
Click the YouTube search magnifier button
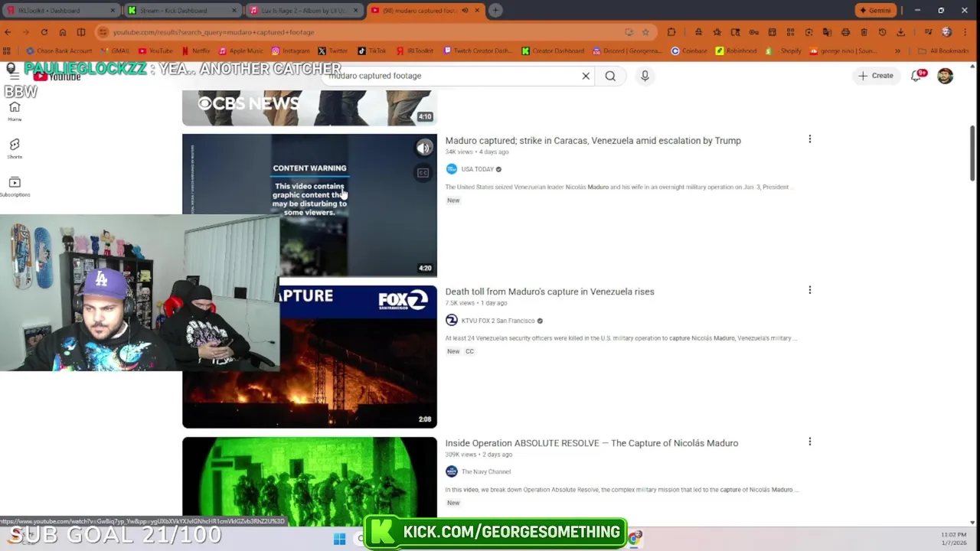610,76
